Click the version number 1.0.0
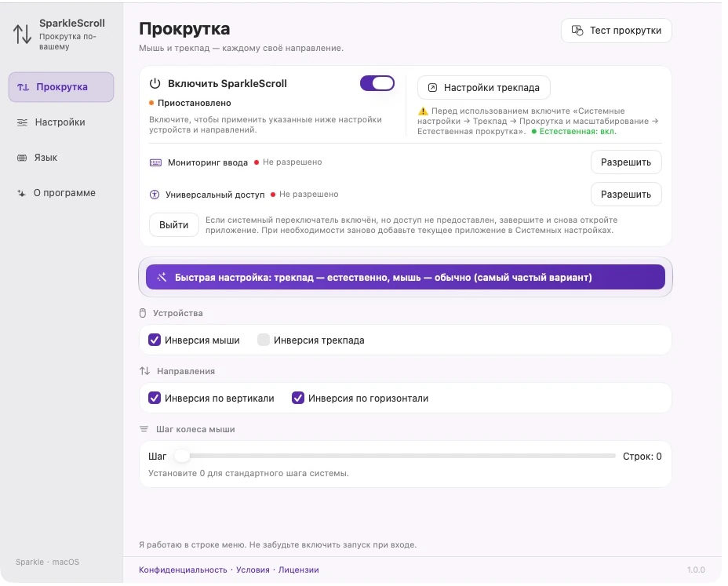Image resolution: width=728 pixels, height=586 pixels. pyautogui.click(x=696, y=570)
